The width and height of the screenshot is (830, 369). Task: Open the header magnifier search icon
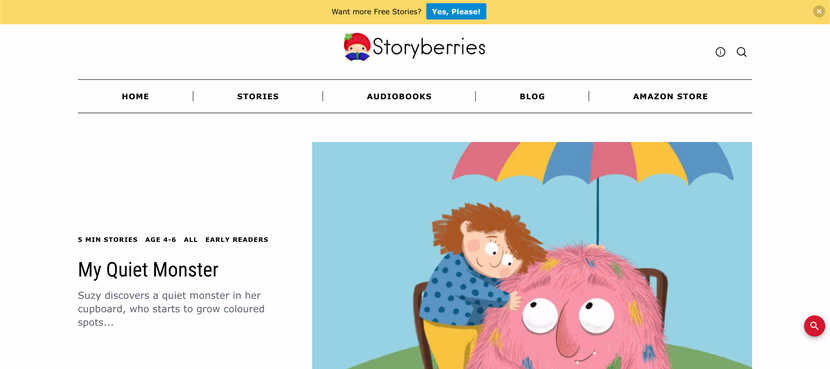(x=742, y=52)
